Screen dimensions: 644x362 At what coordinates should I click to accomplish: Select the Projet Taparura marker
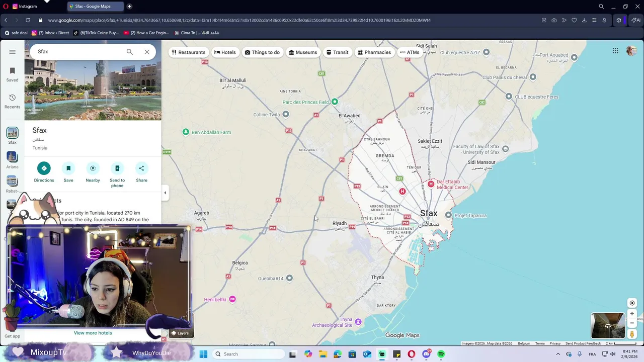click(x=448, y=215)
